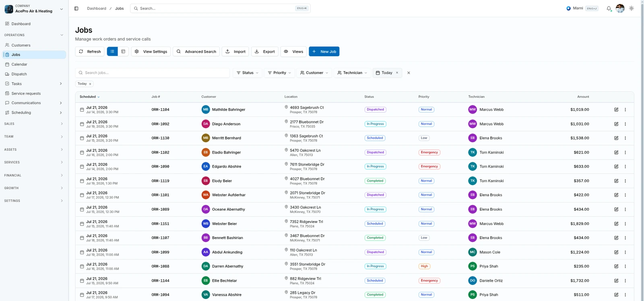The height and width of the screenshot is (301, 644).
Task: Open the Views button
Action: 293,51
